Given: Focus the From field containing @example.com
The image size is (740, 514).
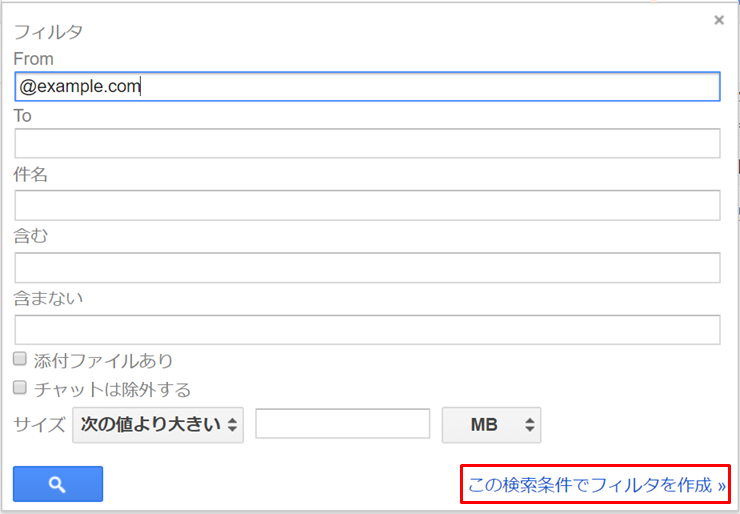Looking at the screenshot, I should pos(367,86).
